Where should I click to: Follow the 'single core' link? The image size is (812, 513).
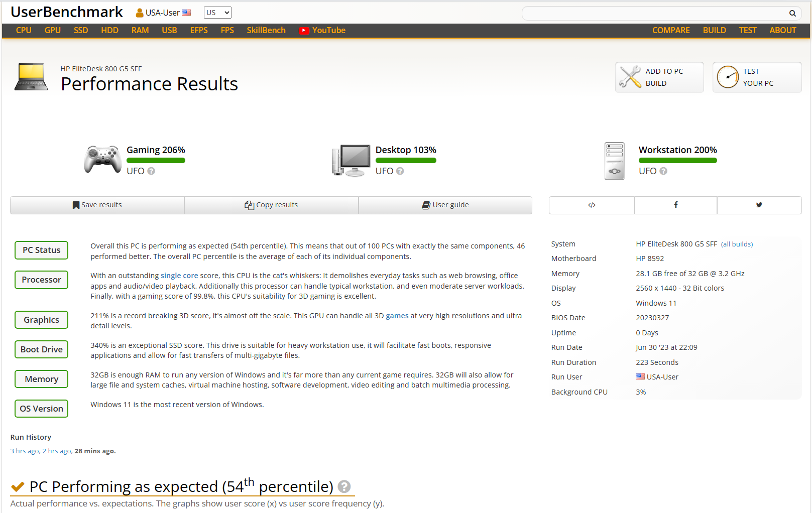[x=179, y=276]
